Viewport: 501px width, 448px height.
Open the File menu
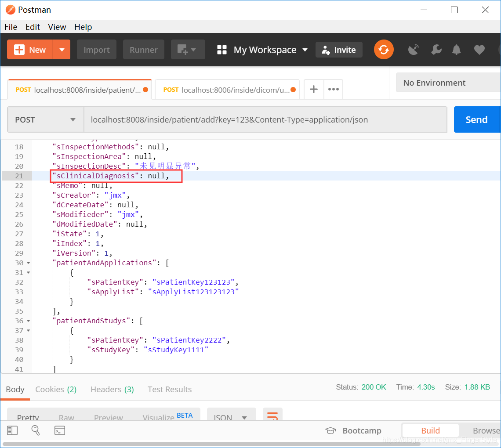pyautogui.click(x=11, y=27)
